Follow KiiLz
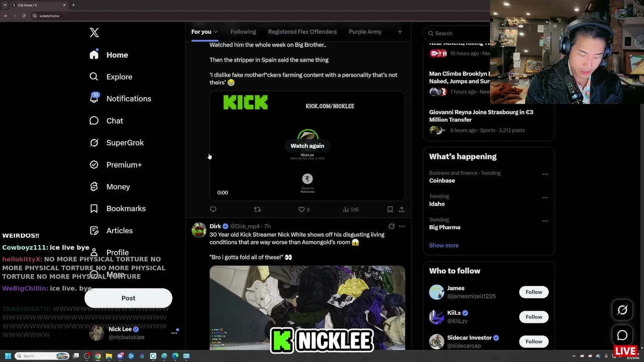Screen dimensions: 644x362 click(534, 317)
